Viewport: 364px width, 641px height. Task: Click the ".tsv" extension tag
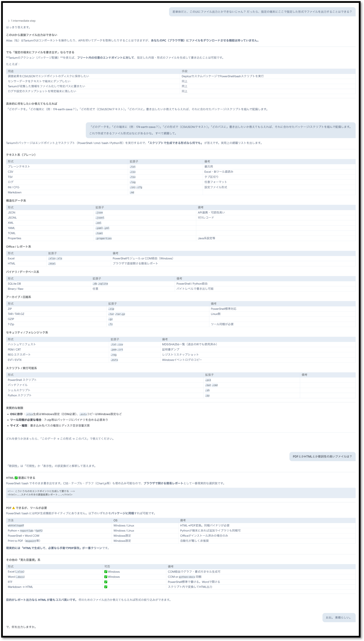pyautogui.click(x=133, y=177)
